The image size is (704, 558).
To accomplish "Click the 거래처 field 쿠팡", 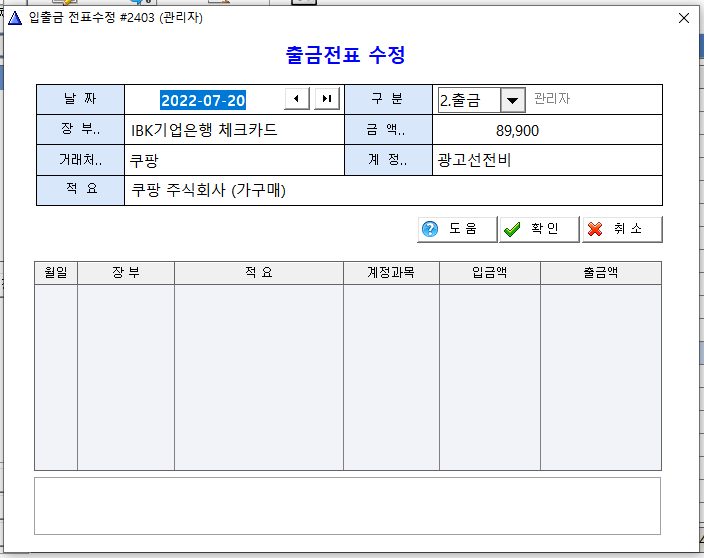I will pos(234,160).
